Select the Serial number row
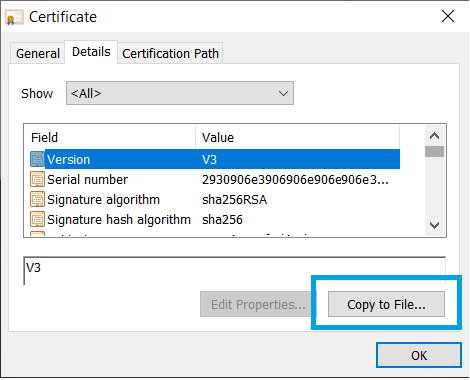The image size is (470, 380). (215, 179)
